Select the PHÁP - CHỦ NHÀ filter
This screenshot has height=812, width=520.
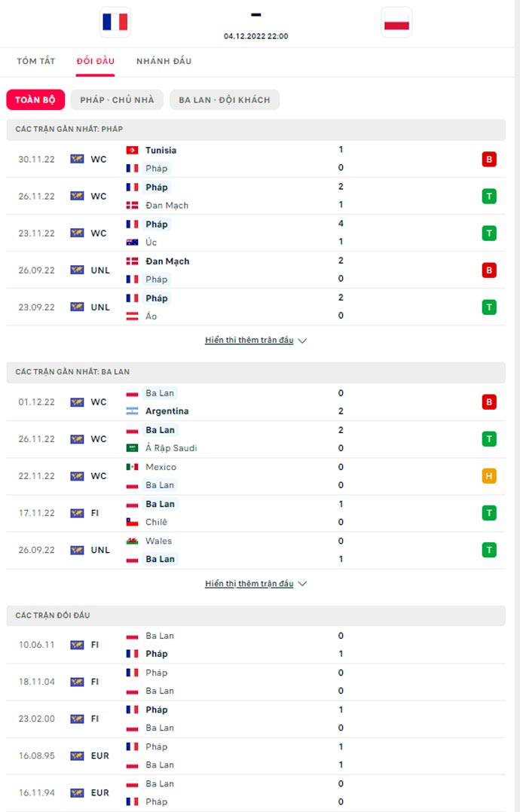click(x=117, y=100)
